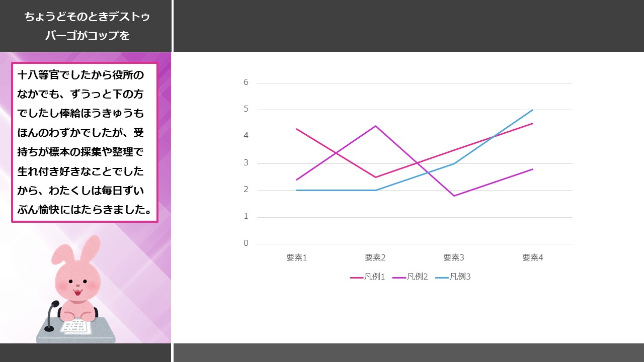This screenshot has width=644, height=362.
Task: Click the 要素3 axis label
Action: (x=454, y=257)
